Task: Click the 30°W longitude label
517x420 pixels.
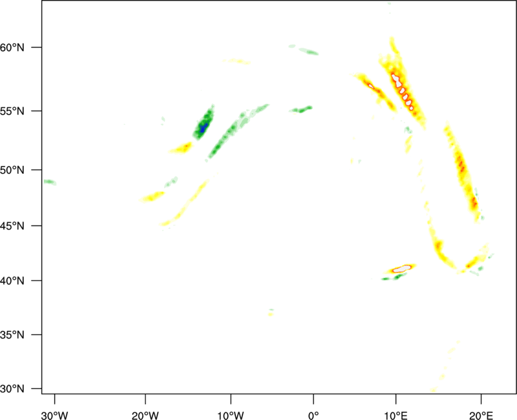Action: point(54,415)
